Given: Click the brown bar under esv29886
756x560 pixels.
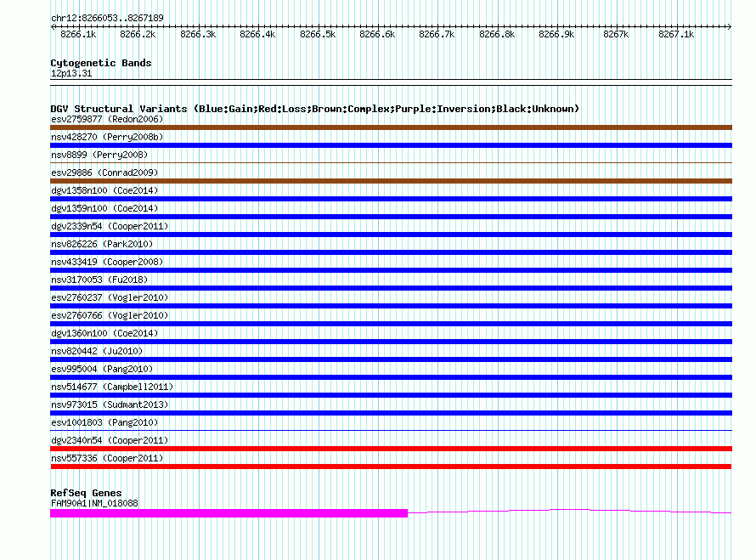Looking at the screenshot, I should click(391, 181).
